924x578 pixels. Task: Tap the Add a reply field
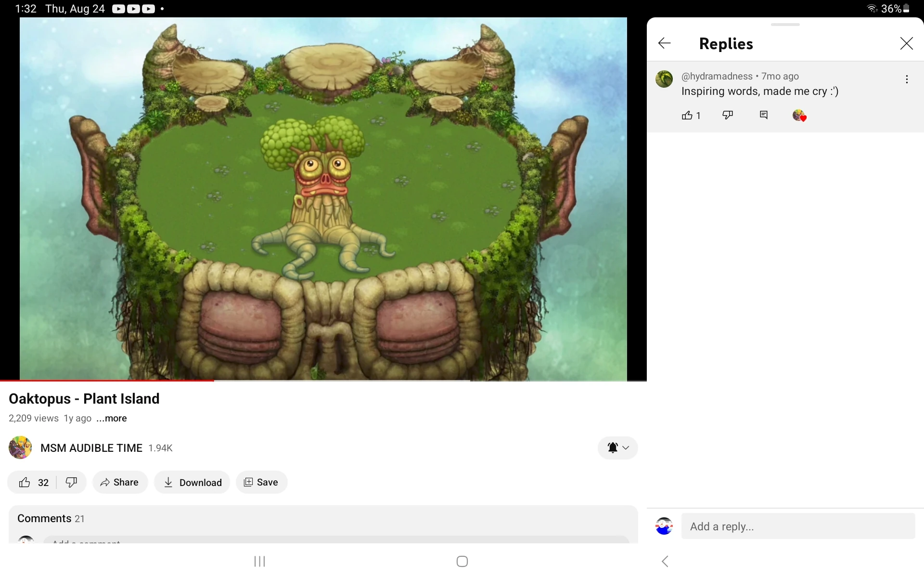click(797, 526)
